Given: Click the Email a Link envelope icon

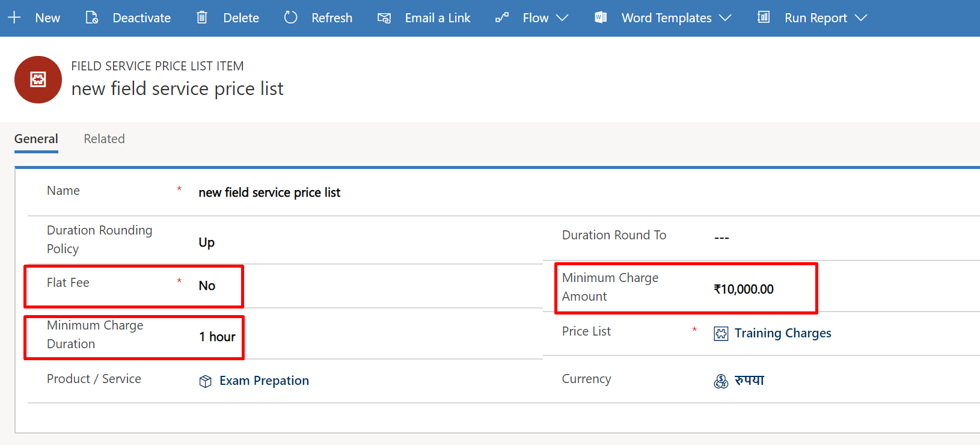Looking at the screenshot, I should pyautogui.click(x=384, y=18).
